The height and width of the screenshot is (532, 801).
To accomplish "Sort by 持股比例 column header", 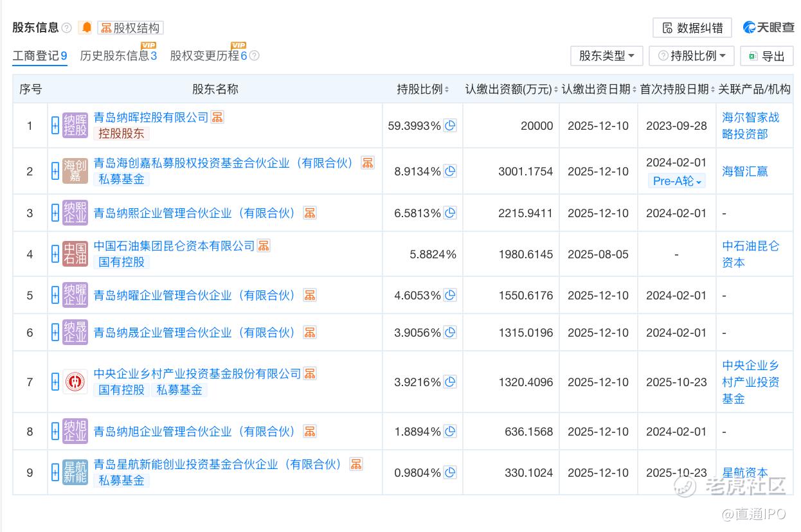I will tap(423, 89).
